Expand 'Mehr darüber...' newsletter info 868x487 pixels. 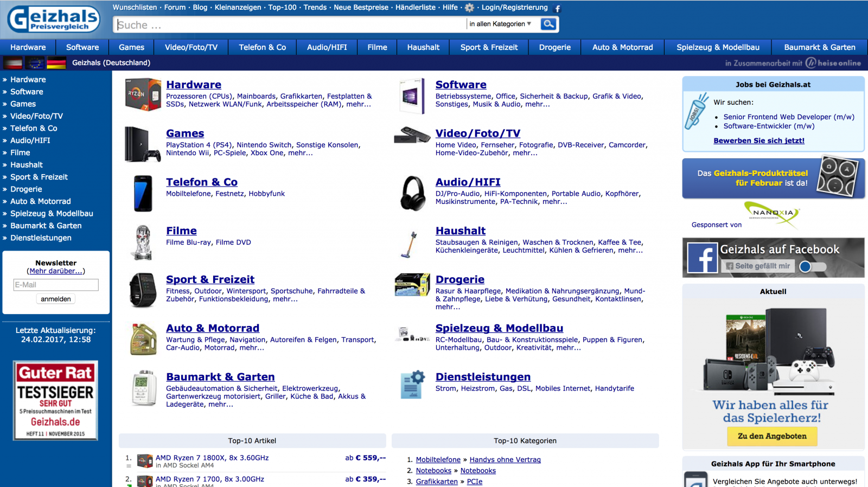[56, 271]
